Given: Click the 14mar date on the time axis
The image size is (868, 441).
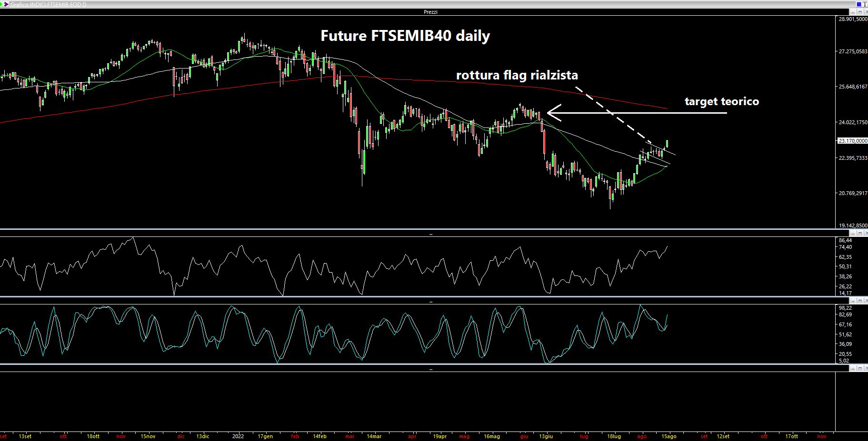Looking at the screenshot, I should (x=374, y=436).
